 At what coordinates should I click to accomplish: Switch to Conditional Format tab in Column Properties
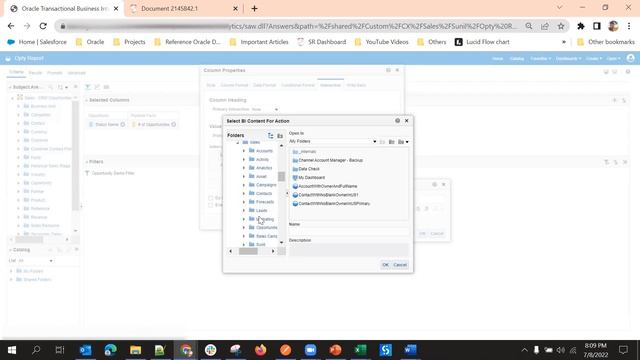click(x=298, y=85)
